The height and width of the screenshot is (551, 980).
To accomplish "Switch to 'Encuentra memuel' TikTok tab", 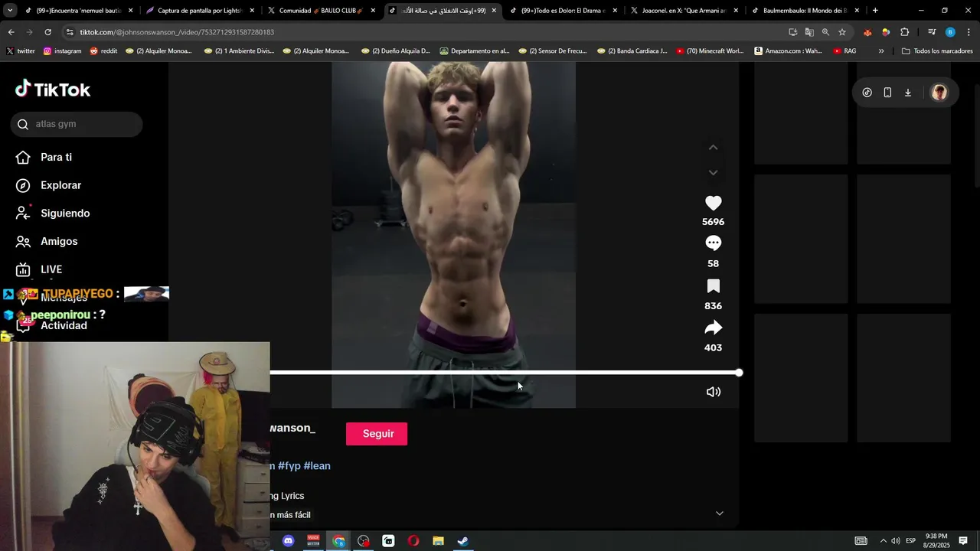I will coord(80,11).
